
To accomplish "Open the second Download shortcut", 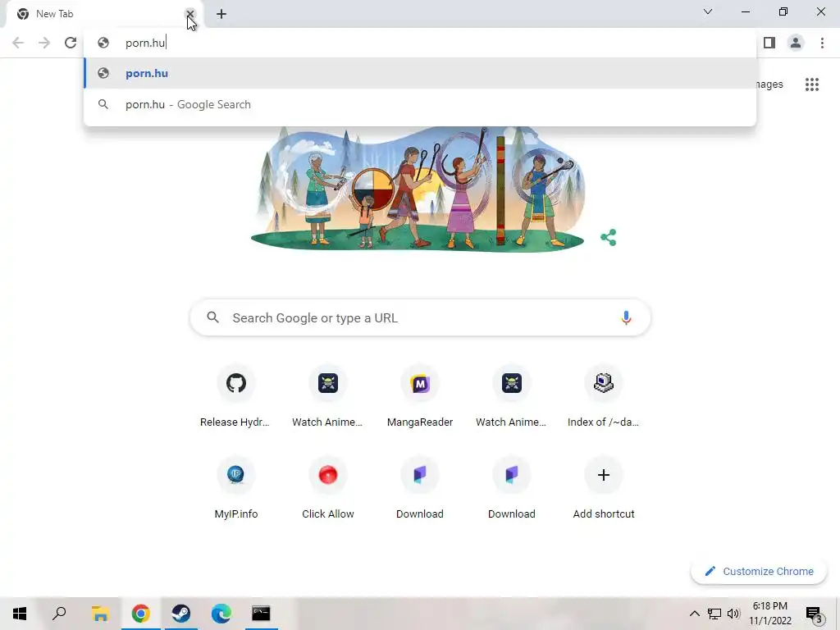I will point(512,489).
